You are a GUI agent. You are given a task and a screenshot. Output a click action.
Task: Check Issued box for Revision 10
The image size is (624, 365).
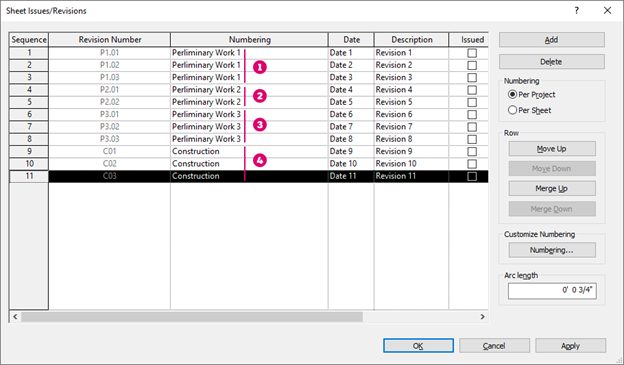pos(472,164)
